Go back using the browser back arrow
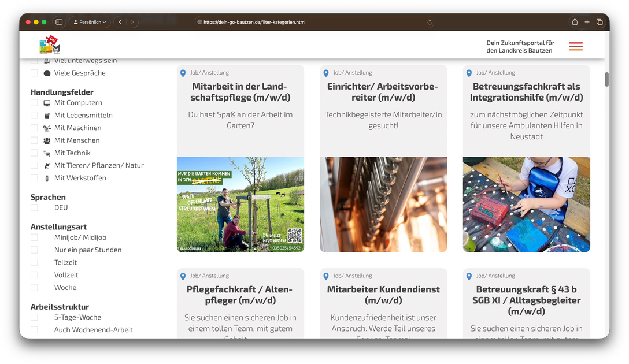This screenshot has width=629, height=364. tap(120, 22)
